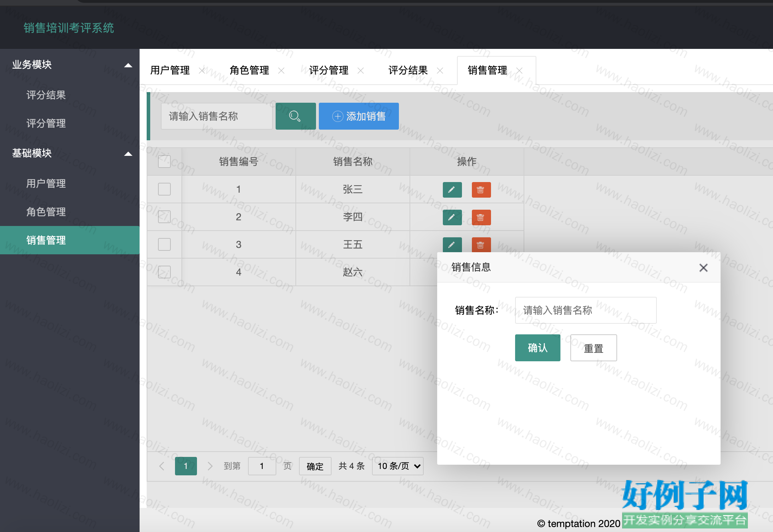This screenshot has width=773, height=532.
Task: Click the 销售信息 dialog title
Action: pyautogui.click(x=471, y=267)
